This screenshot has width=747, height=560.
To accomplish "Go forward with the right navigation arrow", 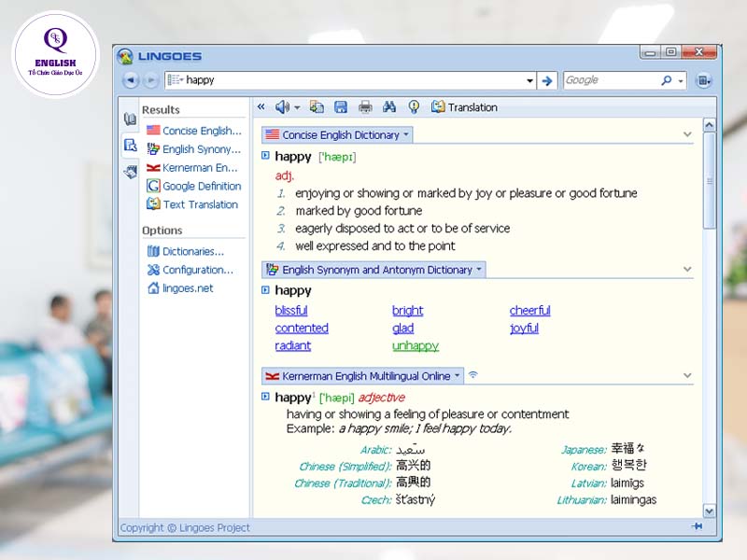I will pos(150,80).
